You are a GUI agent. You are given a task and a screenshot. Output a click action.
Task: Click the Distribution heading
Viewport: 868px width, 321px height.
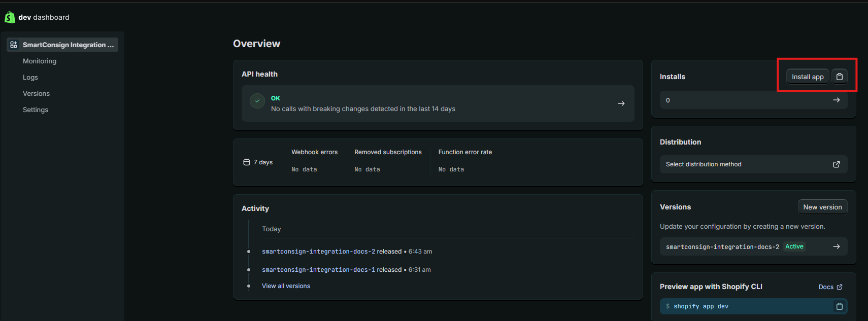click(680, 142)
